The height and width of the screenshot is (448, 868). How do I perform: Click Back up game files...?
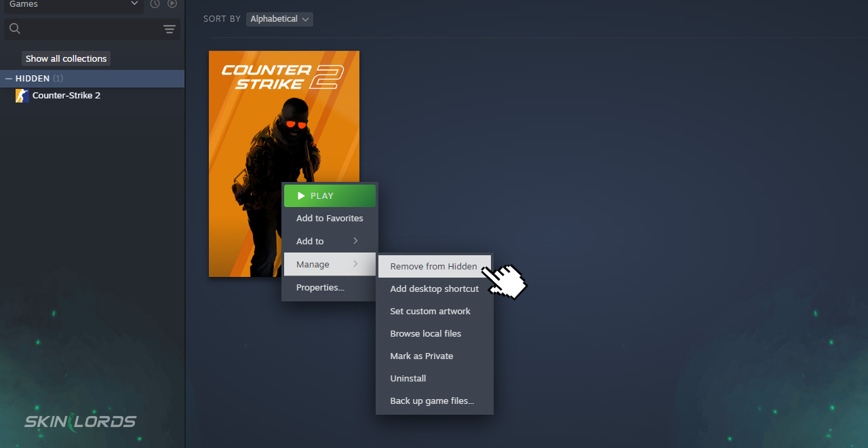click(x=435, y=400)
